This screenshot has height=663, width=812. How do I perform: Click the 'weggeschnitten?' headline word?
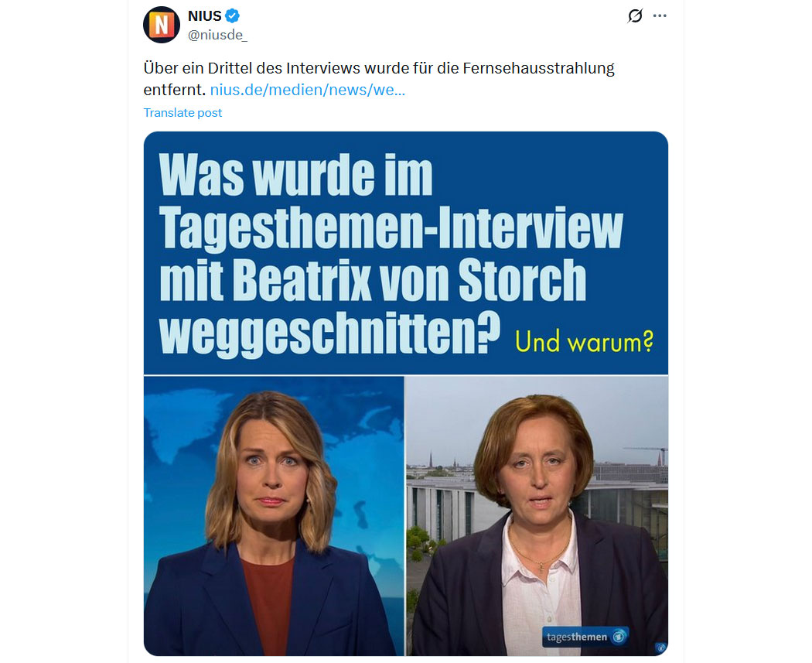point(330,333)
